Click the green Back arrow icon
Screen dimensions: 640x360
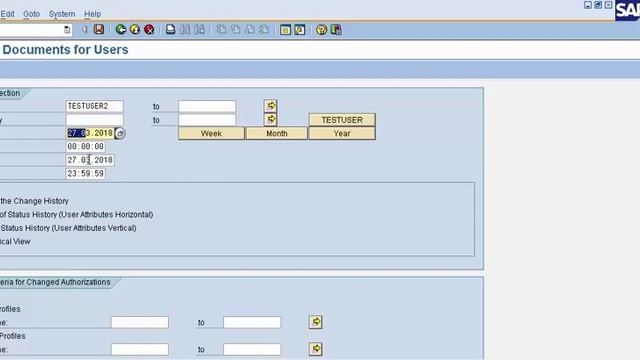(x=120, y=29)
